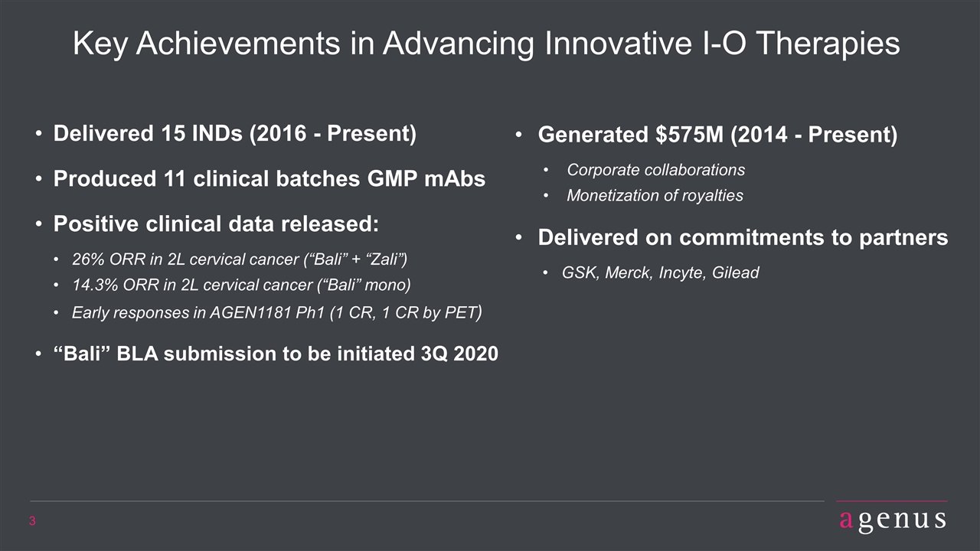Select the 'GSK, Merck, Incyte, Gilead' line
This screenshot has height=551, width=980.
click(661, 273)
